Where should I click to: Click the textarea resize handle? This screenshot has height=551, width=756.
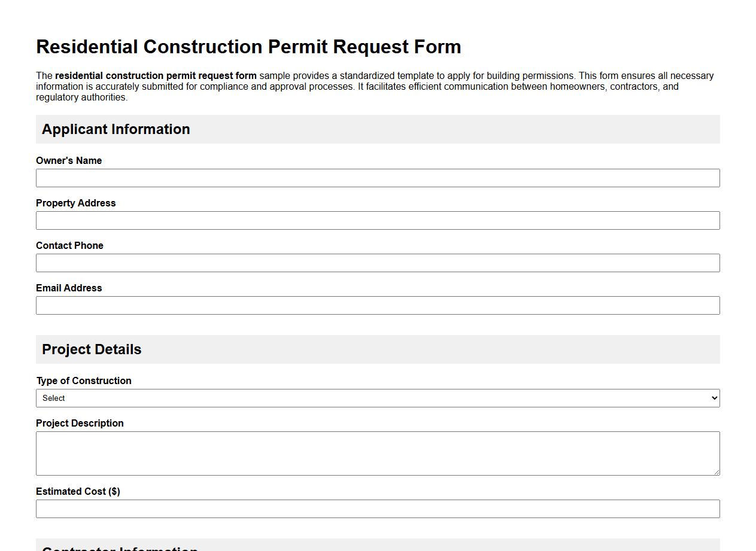(x=717, y=473)
